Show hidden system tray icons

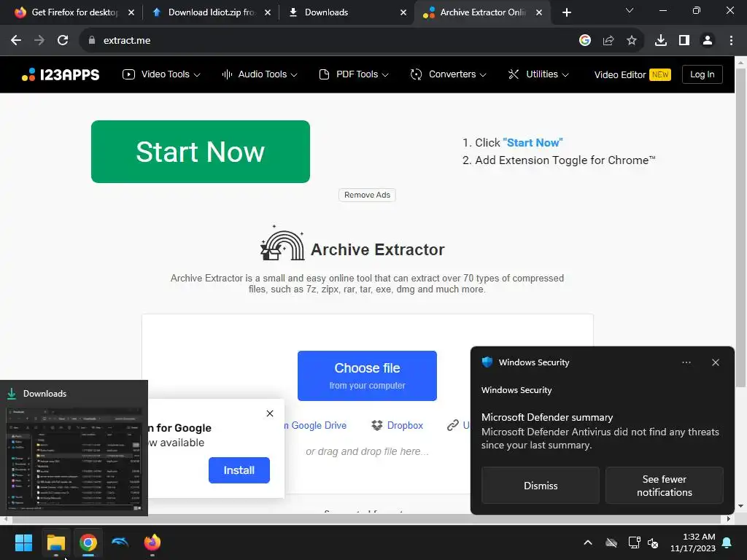tap(588, 542)
